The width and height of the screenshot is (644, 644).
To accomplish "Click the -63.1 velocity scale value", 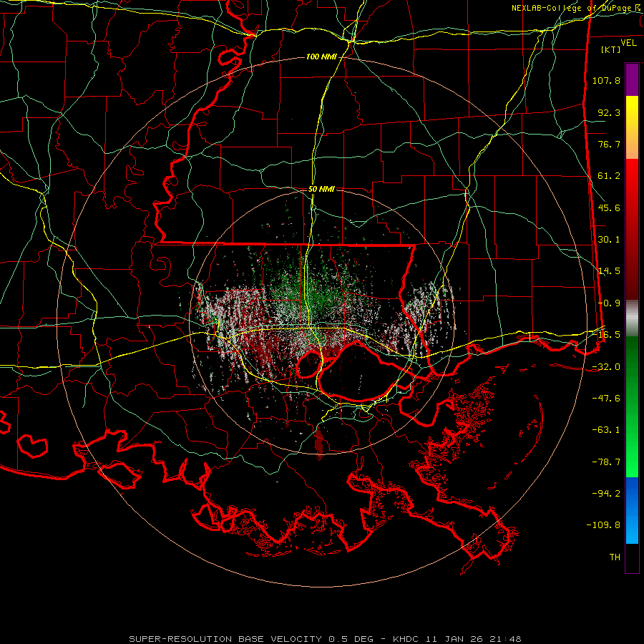I will pyautogui.click(x=606, y=430).
